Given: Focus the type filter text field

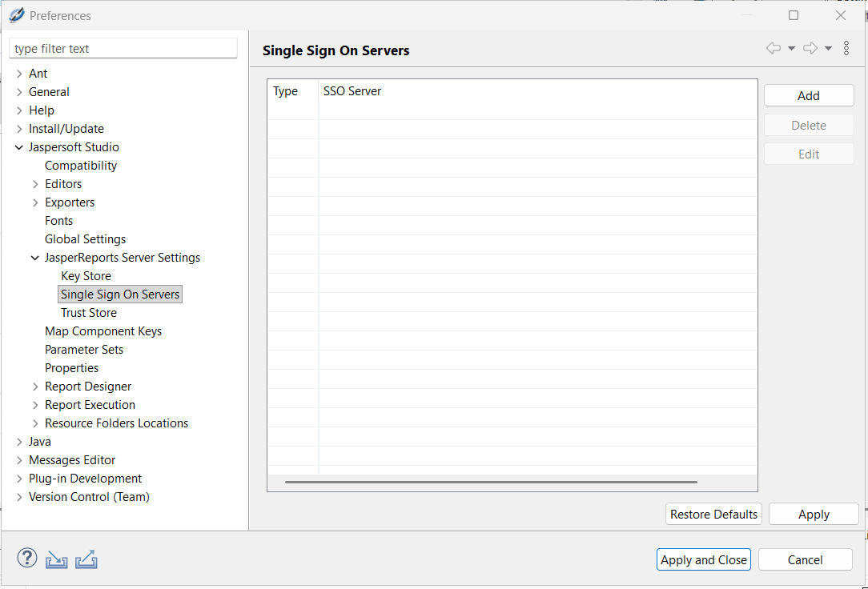Looking at the screenshot, I should pos(123,49).
